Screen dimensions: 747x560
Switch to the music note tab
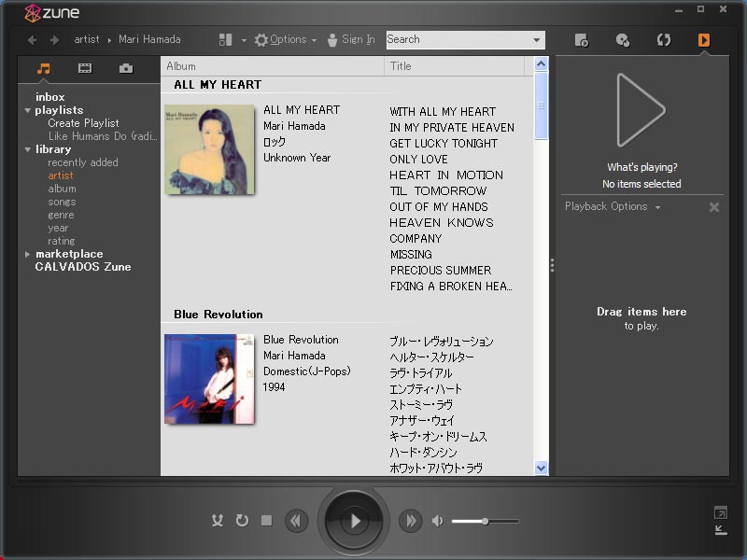43,68
